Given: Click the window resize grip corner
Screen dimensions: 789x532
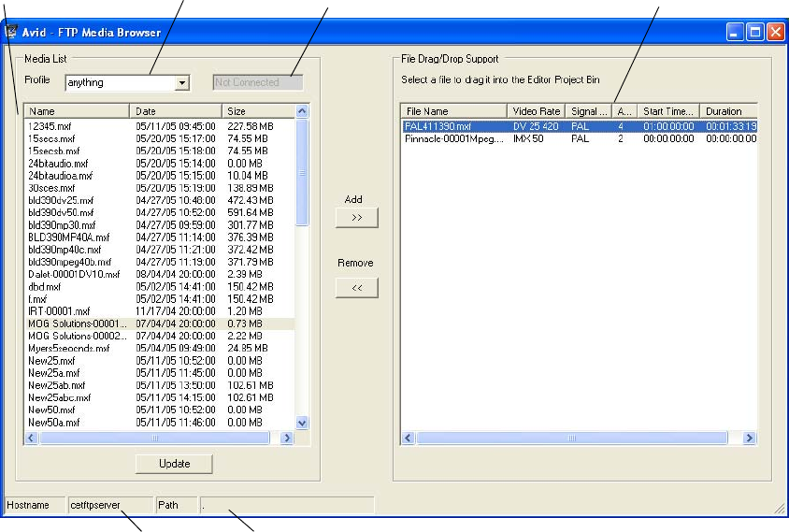Looking at the screenshot, I should 780,509.
